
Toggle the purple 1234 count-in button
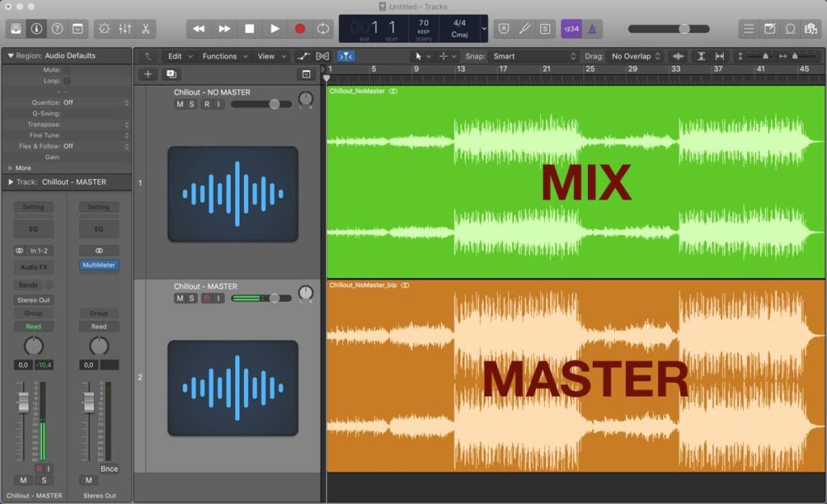tap(571, 29)
